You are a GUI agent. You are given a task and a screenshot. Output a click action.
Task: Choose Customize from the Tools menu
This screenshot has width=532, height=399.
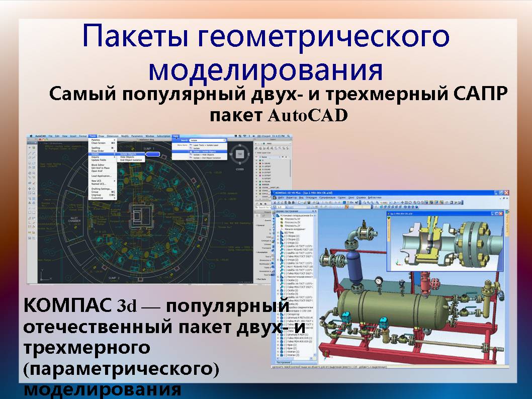tap(103, 198)
